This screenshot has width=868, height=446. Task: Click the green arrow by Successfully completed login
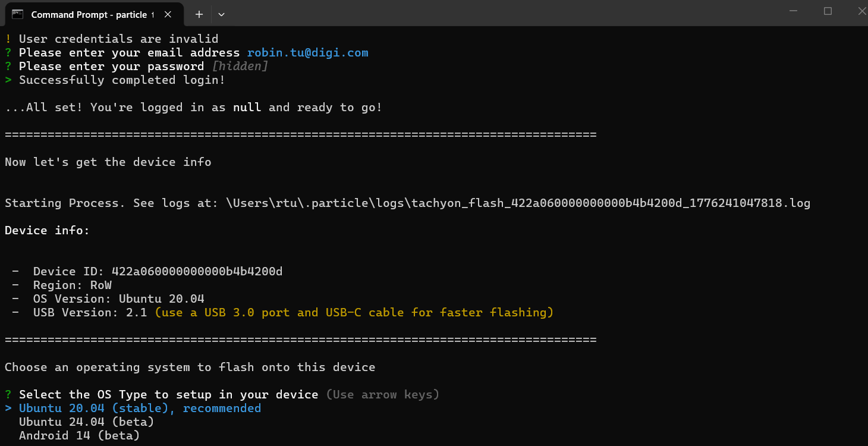tap(8, 80)
